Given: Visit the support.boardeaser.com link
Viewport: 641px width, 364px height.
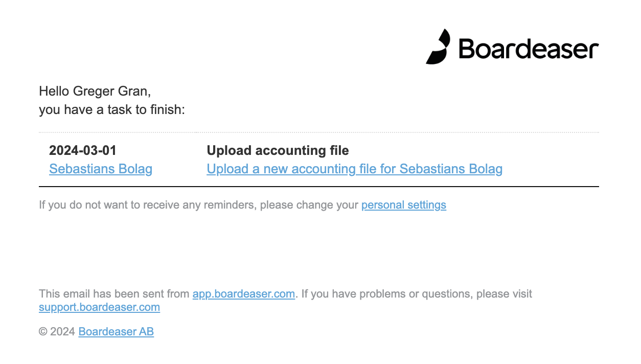Looking at the screenshot, I should click(99, 307).
